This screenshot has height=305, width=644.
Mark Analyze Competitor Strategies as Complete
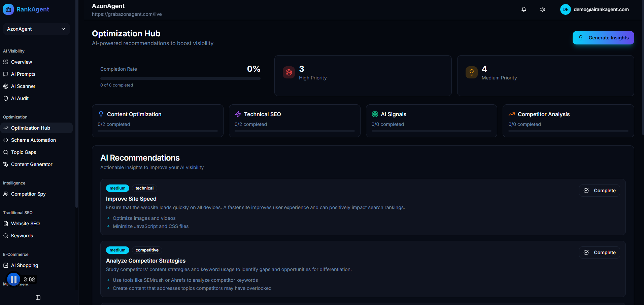tap(599, 252)
